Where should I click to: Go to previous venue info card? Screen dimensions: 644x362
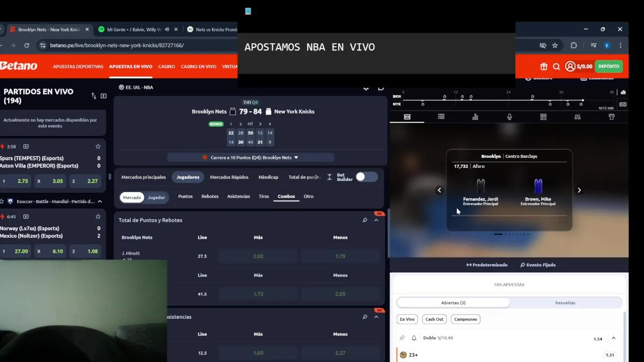pyautogui.click(x=439, y=190)
